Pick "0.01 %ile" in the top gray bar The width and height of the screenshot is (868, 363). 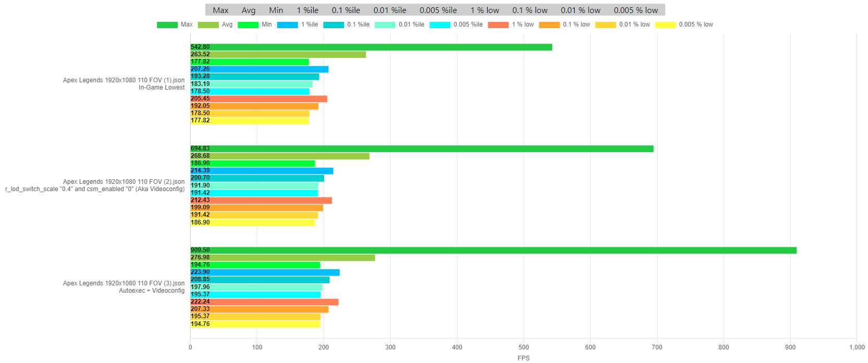coord(390,10)
